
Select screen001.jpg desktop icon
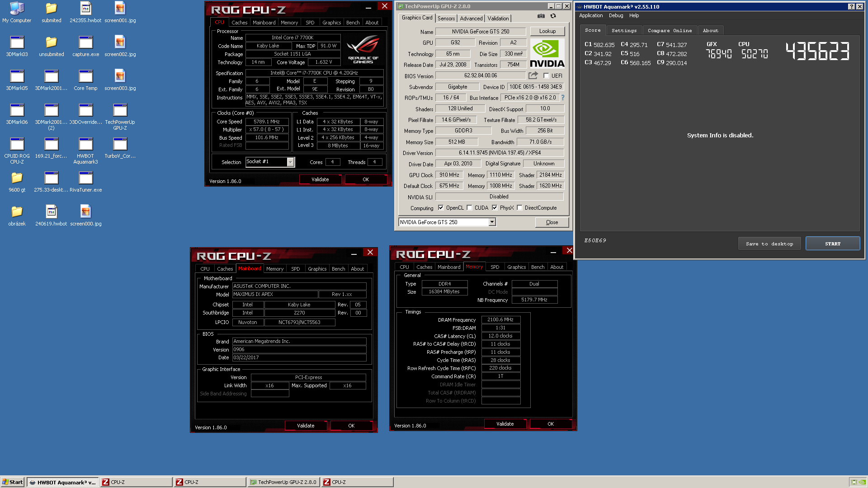pos(120,12)
